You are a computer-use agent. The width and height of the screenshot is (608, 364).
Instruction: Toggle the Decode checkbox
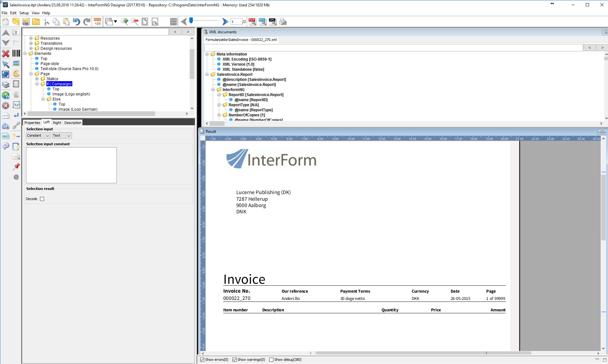click(x=42, y=199)
